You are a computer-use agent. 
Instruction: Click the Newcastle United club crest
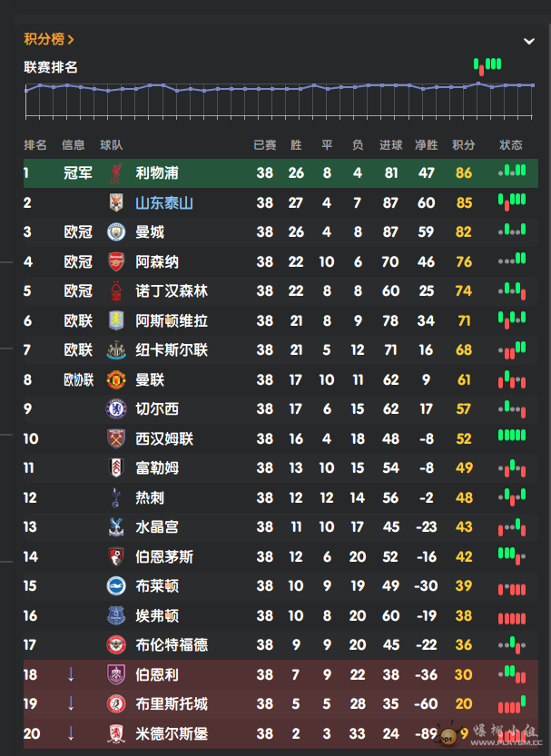116,350
